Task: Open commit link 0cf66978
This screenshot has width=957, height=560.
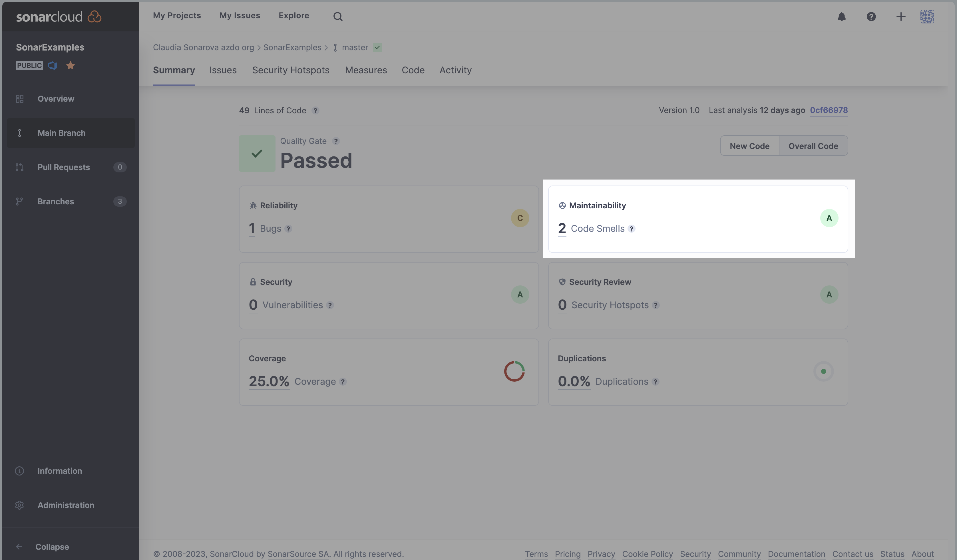Action: pos(829,110)
